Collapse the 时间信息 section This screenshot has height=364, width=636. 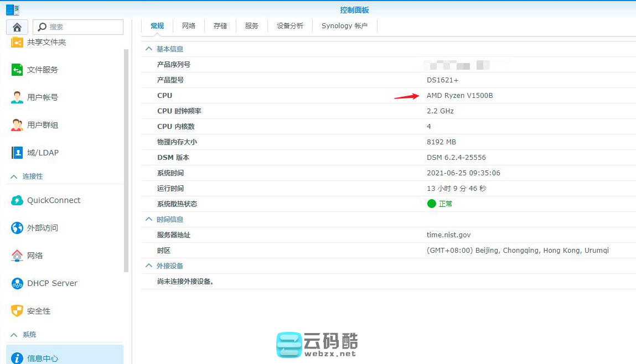pos(148,220)
